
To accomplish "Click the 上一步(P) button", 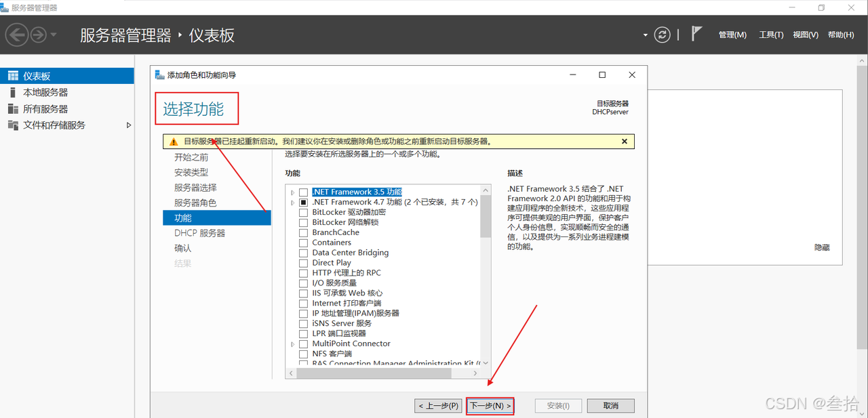I will [438, 406].
